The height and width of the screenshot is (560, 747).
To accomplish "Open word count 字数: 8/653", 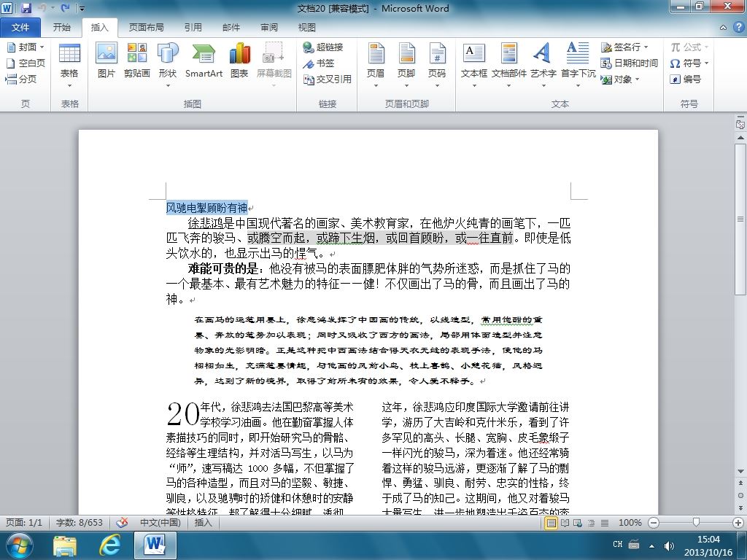I will click(79, 522).
